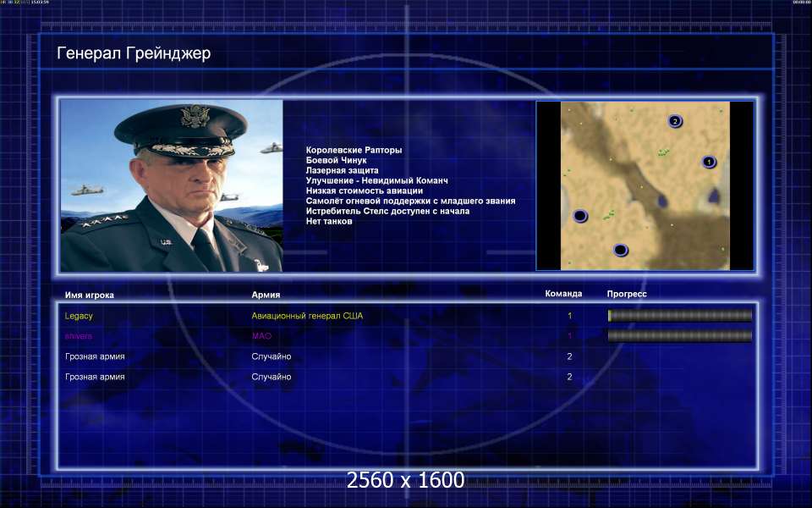Click 'Улучшение - Невидимый Команч' line
Viewport: 812px width, 508px height.
tap(376, 180)
